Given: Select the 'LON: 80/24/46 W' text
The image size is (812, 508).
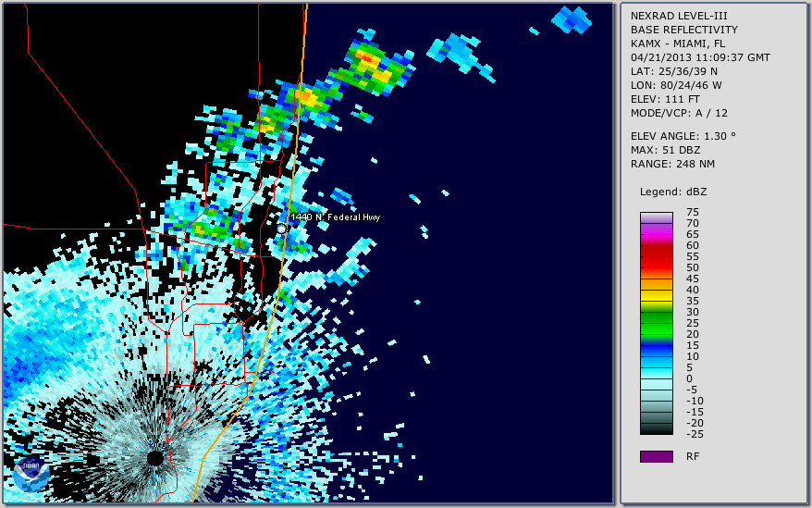Looking at the screenshot, I should 676,85.
